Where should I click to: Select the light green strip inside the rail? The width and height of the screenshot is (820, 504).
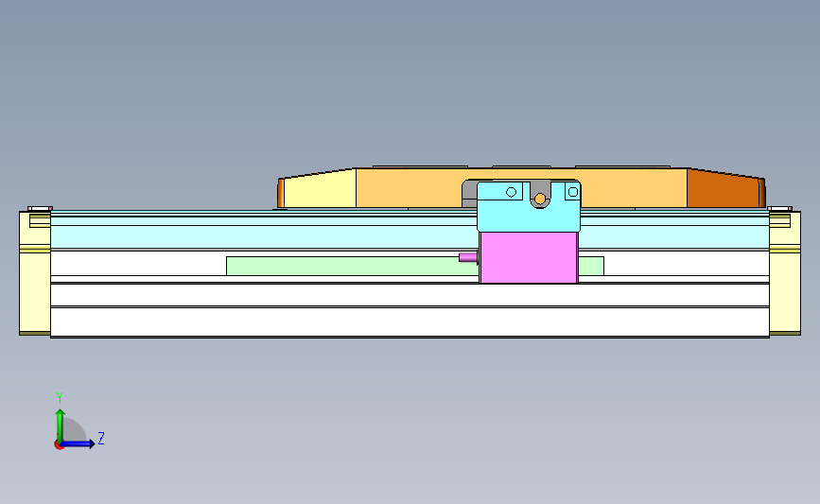pyautogui.click(x=350, y=266)
